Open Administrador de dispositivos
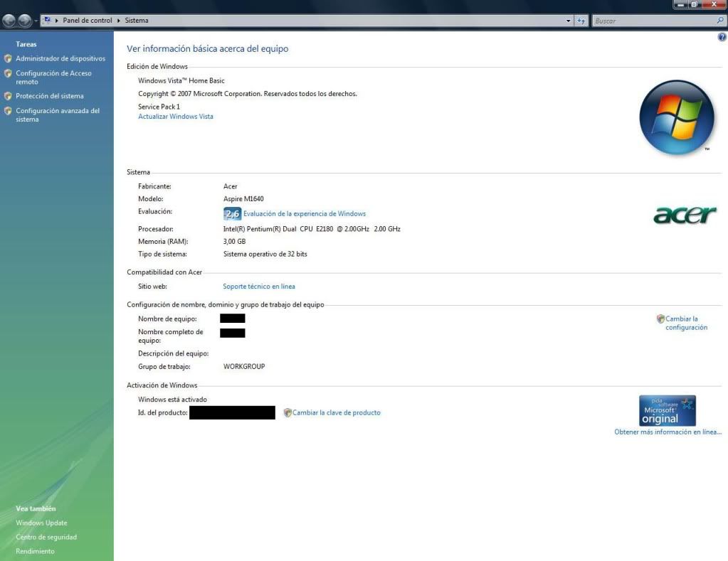Screen dimensions: 728x561 pyautogui.click(x=60, y=58)
